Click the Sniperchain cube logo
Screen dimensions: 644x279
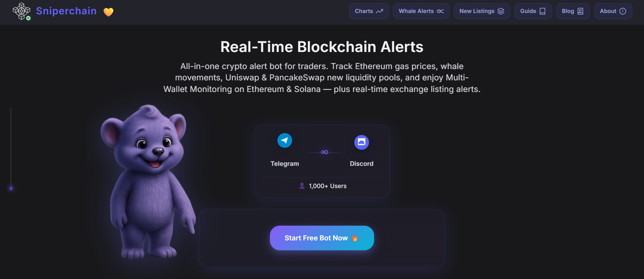pos(21,11)
